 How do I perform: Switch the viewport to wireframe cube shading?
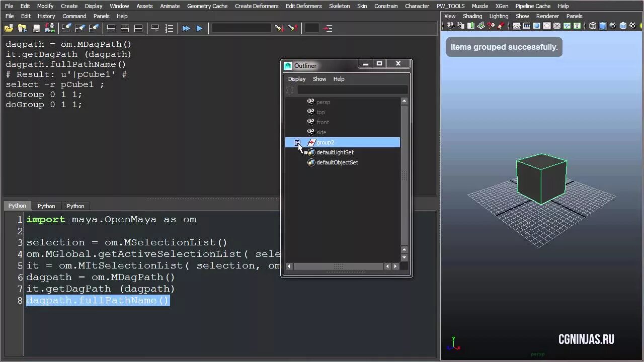click(x=593, y=26)
